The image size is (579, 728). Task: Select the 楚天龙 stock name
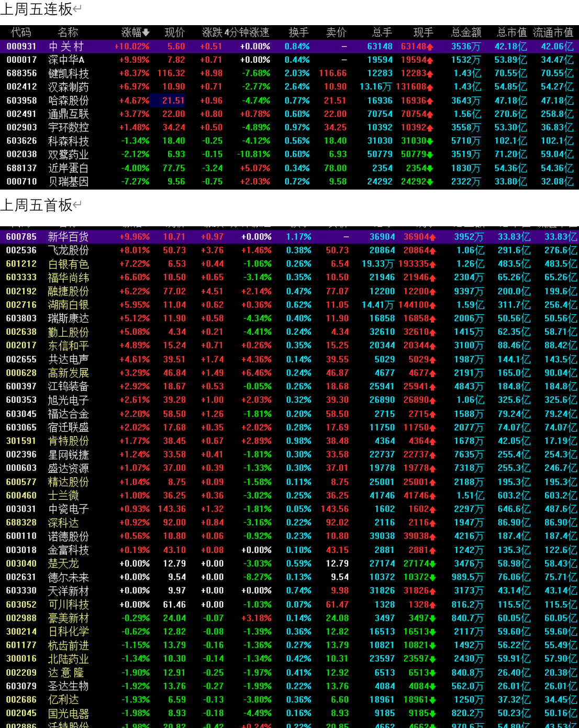[63, 564]
